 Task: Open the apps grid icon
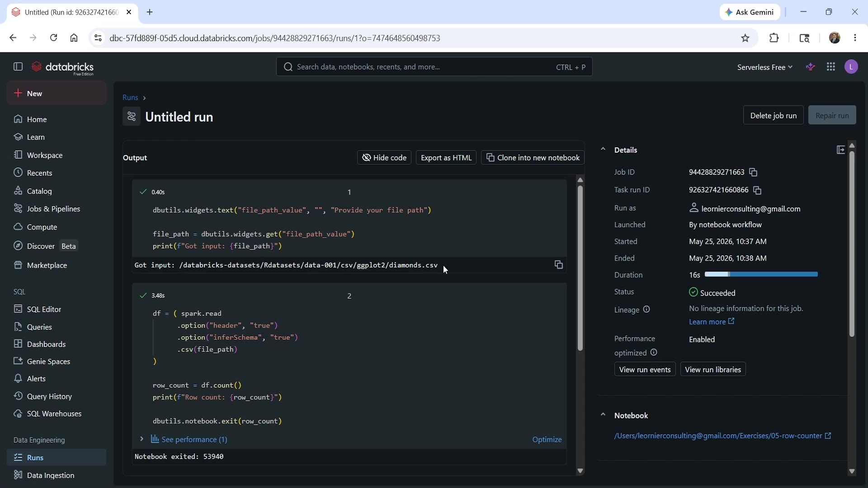click(x=831, y=67)
